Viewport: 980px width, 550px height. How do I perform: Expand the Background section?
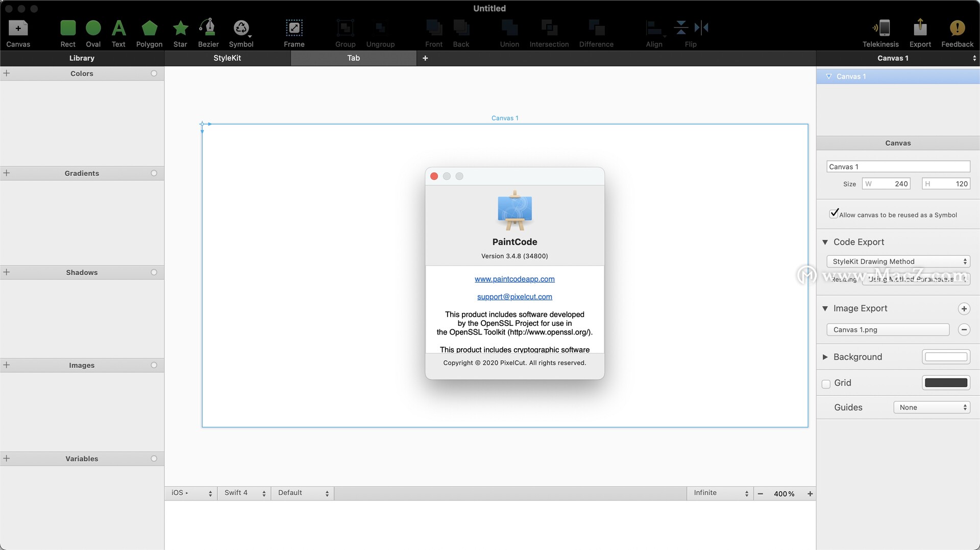click(825, 357)
